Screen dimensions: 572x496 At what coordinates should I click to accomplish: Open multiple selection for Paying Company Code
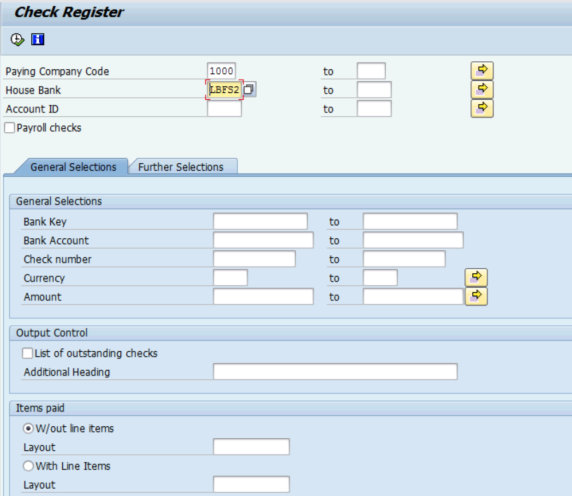(482, 70)
